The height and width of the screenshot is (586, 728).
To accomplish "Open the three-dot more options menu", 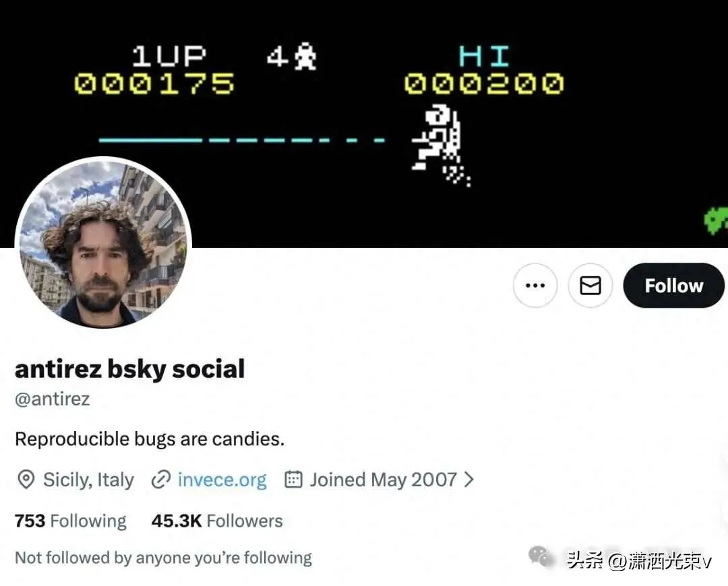I will 535,286.
